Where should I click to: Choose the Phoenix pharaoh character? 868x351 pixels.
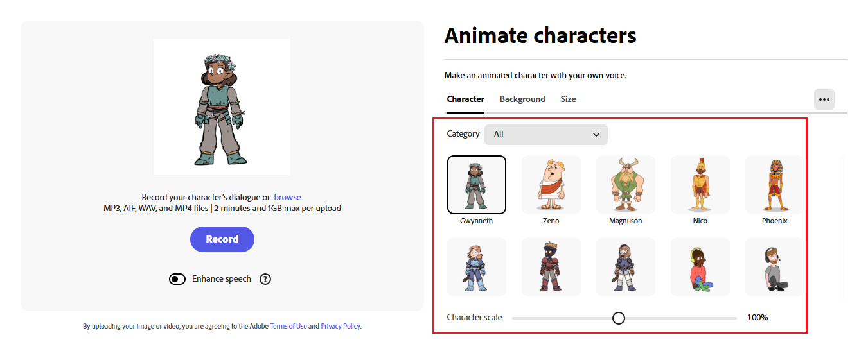(x=774, y=185)
